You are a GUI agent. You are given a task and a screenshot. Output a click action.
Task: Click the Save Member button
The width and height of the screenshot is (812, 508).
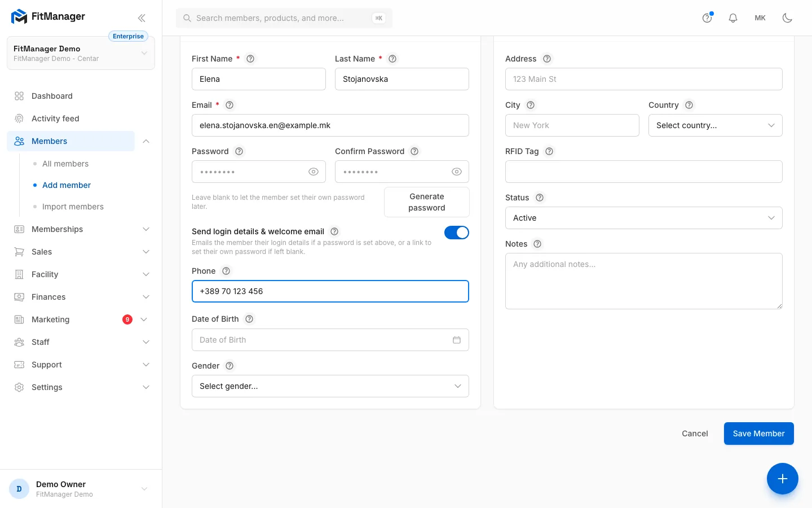tap(759, 433)
